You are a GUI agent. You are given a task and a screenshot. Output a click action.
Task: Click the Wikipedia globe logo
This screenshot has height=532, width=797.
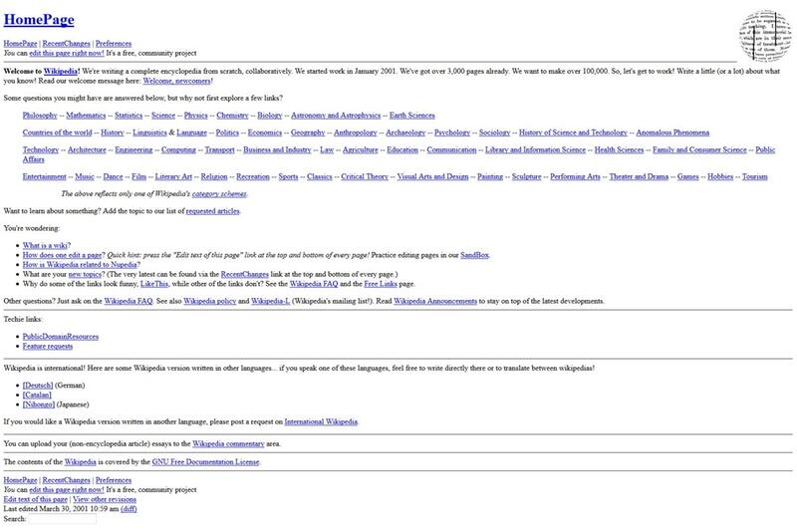[765, 35]
